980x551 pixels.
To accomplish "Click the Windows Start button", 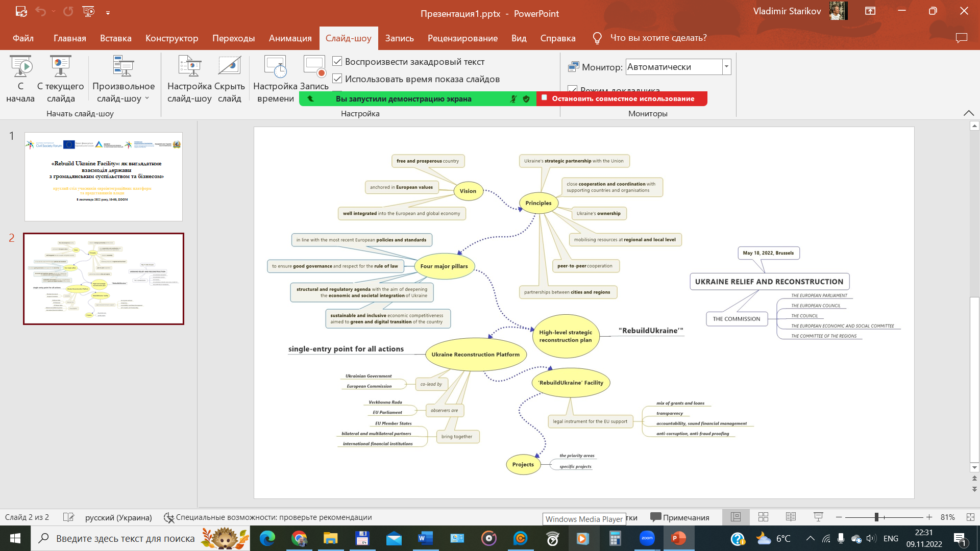I will click(15, 538).
